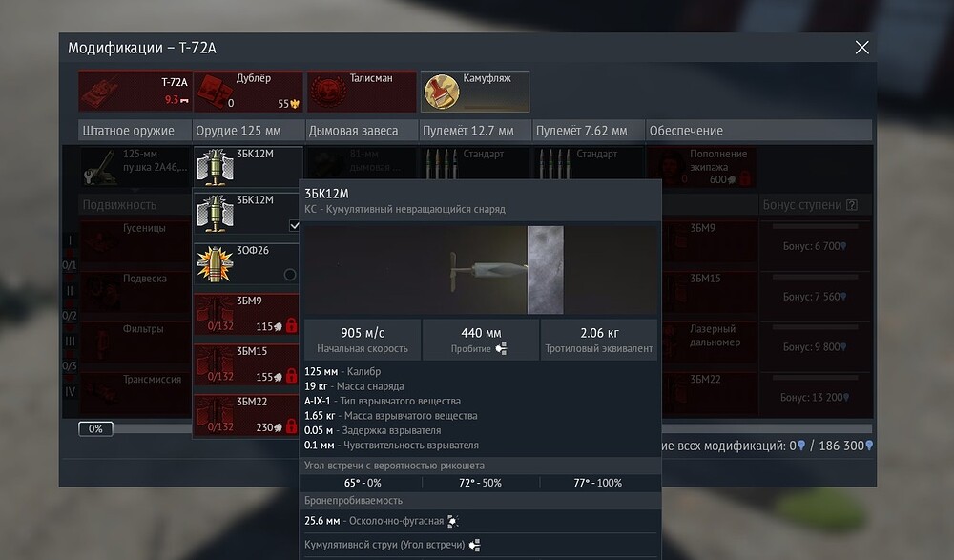954x560 pixels.
Task: Click the 65° - 0% ricochet value
Action: tap(363, 483)
